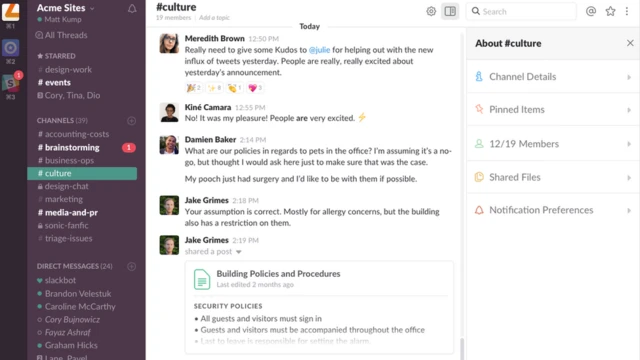Screen dimensions: 640x360
Task: Switch to the third workspace with notification badge
Action: [x=11, y=83]
